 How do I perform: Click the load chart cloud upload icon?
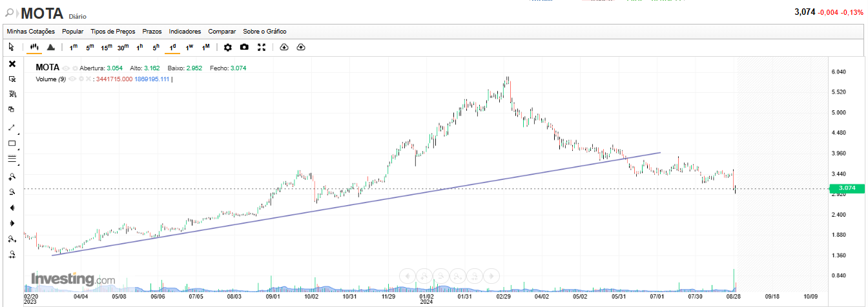[301, 47]
